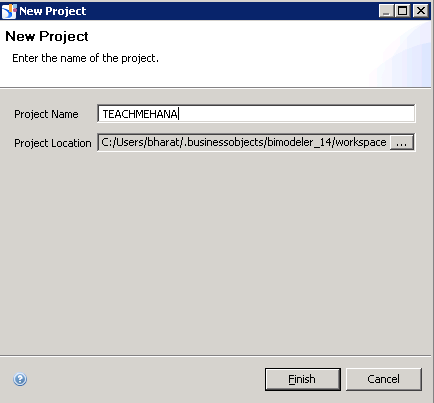Click the blue banner graphic in header
The width and height of the screenshot is (434, 403).
coord(400,55)
